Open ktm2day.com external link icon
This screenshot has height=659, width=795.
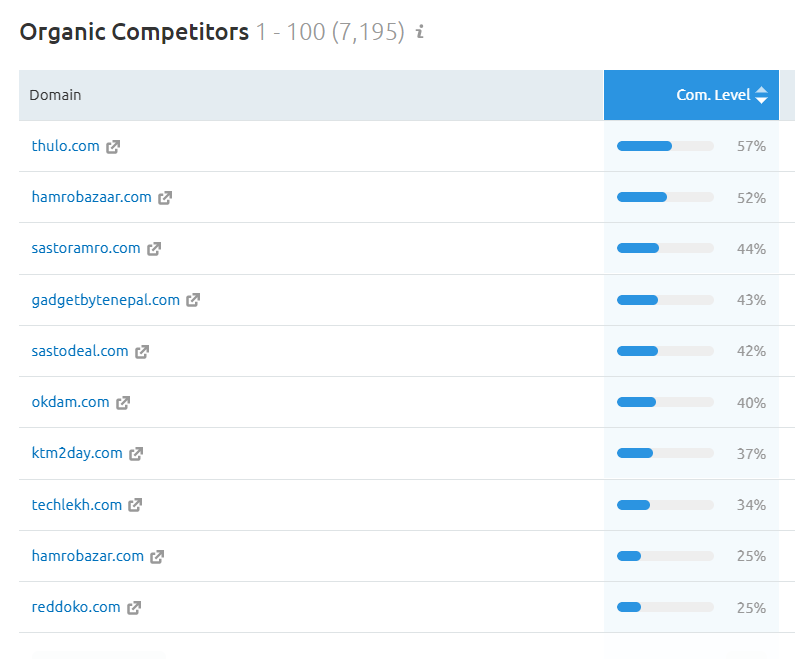(136, 454)
